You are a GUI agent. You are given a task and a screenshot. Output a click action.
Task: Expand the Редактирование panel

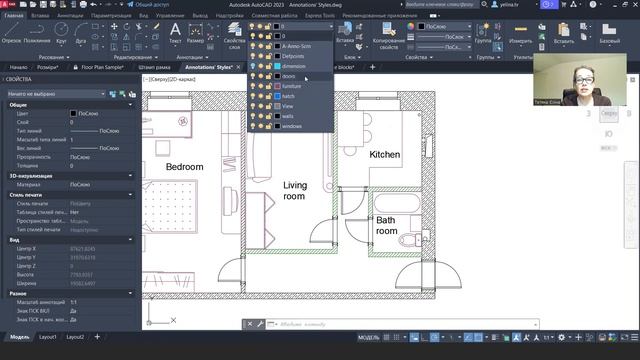click(136, 57)
